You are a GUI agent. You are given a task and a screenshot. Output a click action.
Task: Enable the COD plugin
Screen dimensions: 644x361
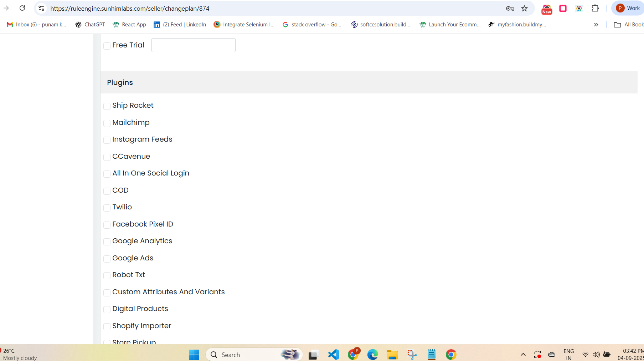click(x=107, y=191)
